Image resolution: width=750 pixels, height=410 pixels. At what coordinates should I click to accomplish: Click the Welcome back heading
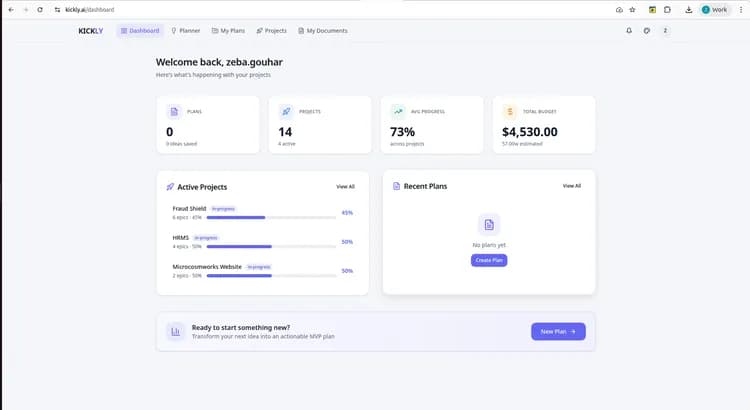tap(219, 62)
